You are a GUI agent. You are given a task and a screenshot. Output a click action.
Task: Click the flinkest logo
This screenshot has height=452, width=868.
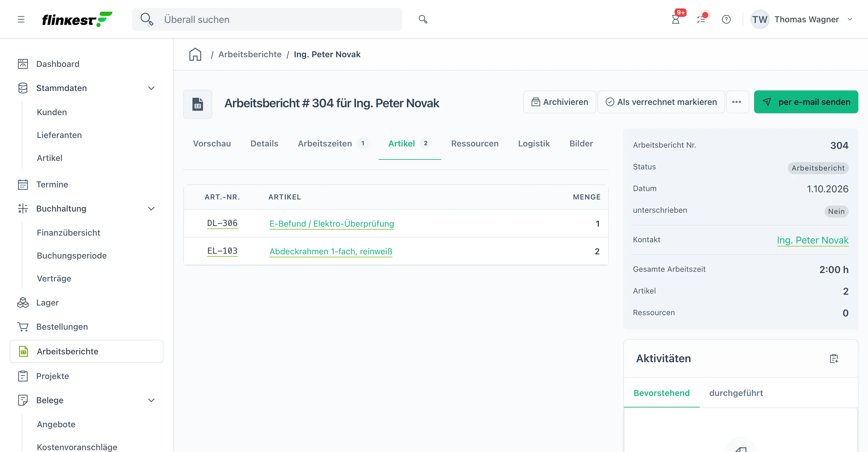pyautogui.click(x=77, y=19)
